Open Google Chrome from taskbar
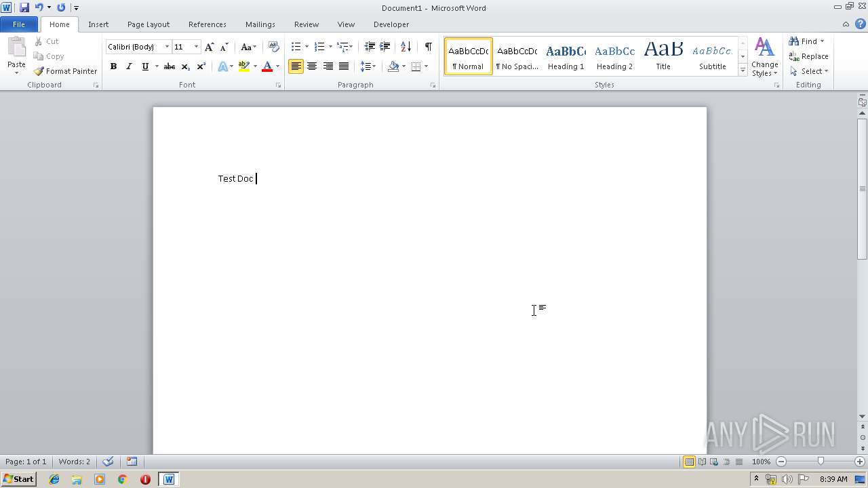 pyautogui.click(x=123, y=479)
